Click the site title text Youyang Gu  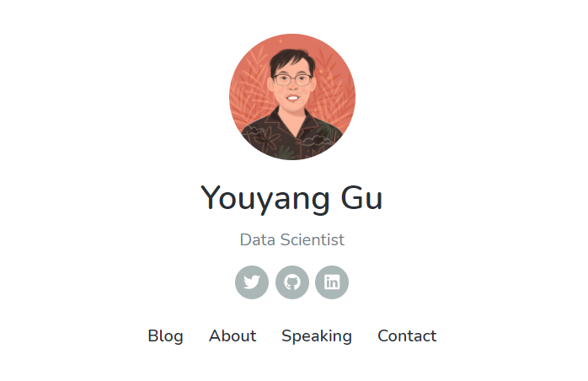click(291, 199)
